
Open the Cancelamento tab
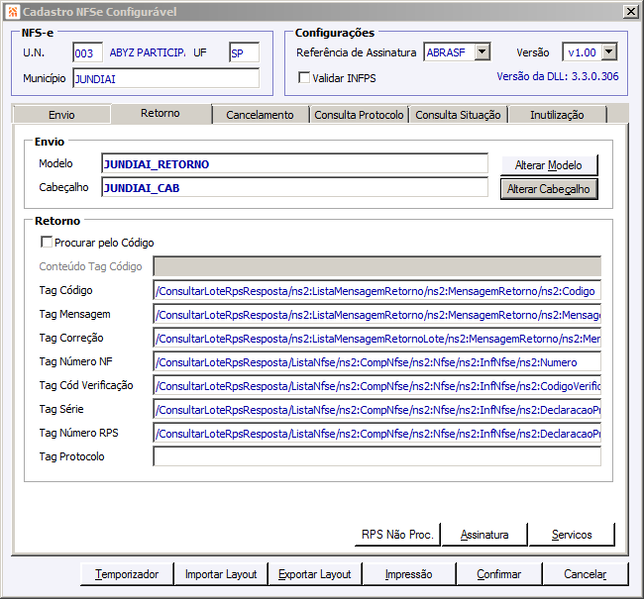point(260,115)
